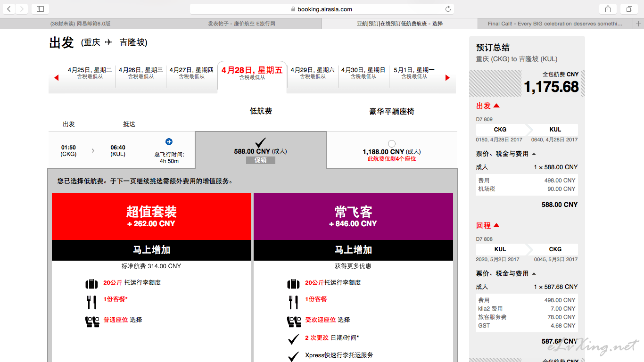The height and width of the screenshot is (362, 644).
Task: Click the 06:40 (KUL) arrival time
Action: coord(118,151)
